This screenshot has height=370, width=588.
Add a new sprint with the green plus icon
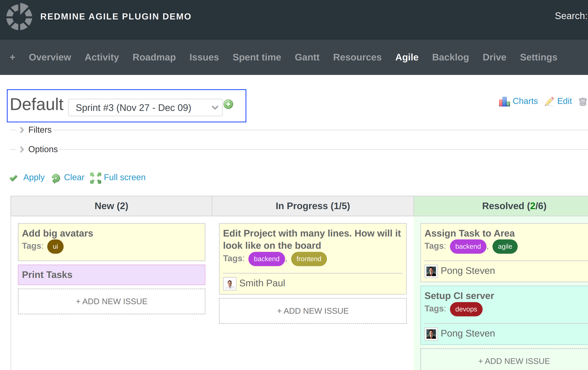pyautogui.click(x=229, y=104)
